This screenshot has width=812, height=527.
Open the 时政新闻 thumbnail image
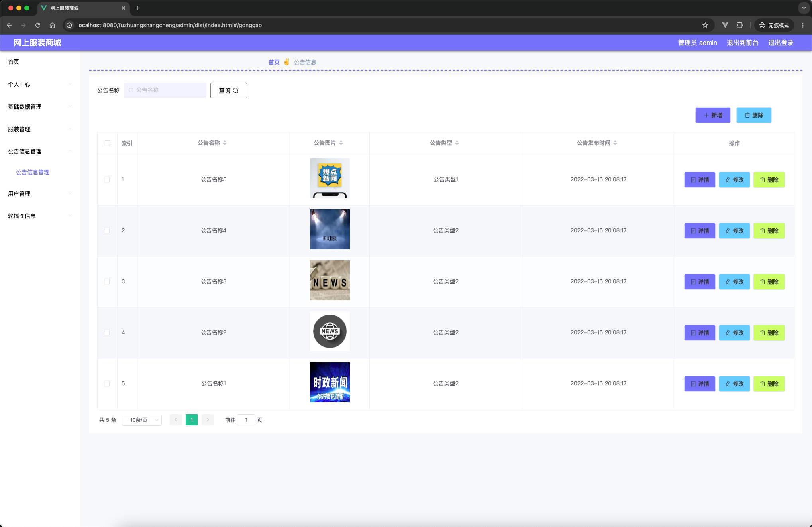pos(330,382)
